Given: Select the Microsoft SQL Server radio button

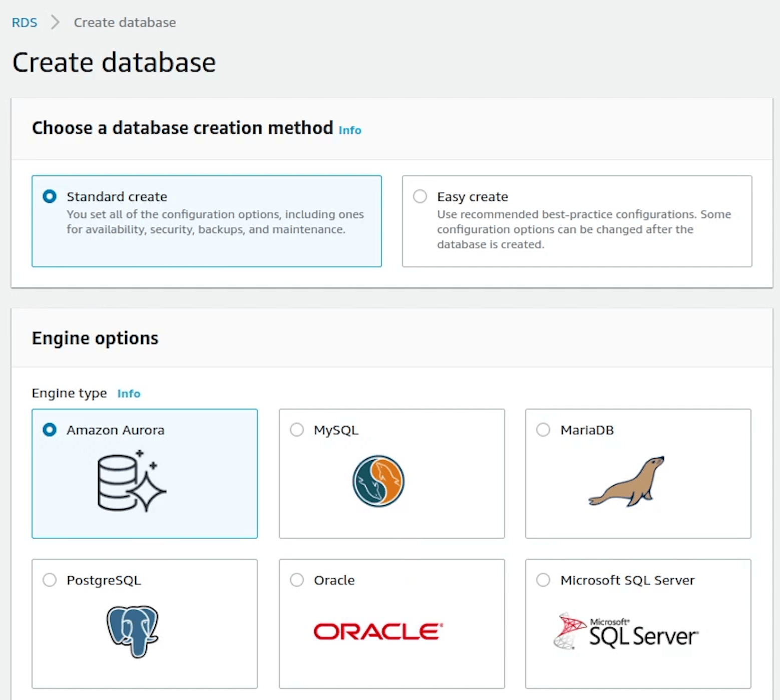Looking at the screenshot, I should (543, 580).
